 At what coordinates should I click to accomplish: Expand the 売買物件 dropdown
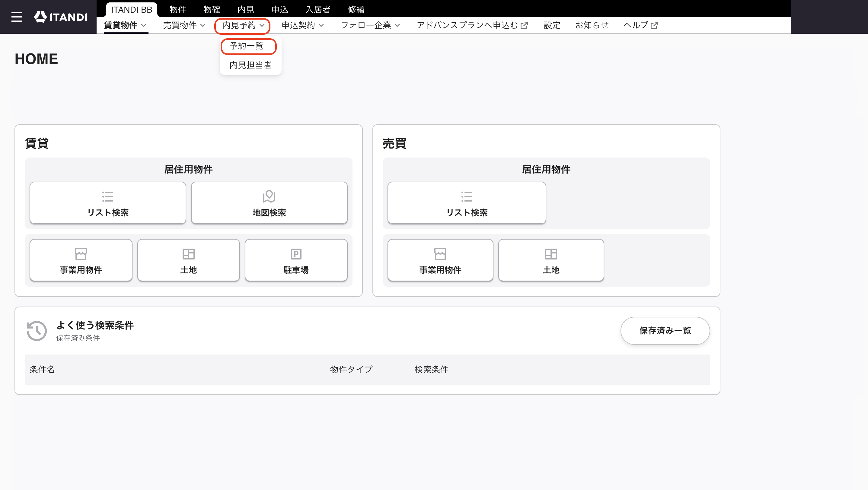pos(184,25)
